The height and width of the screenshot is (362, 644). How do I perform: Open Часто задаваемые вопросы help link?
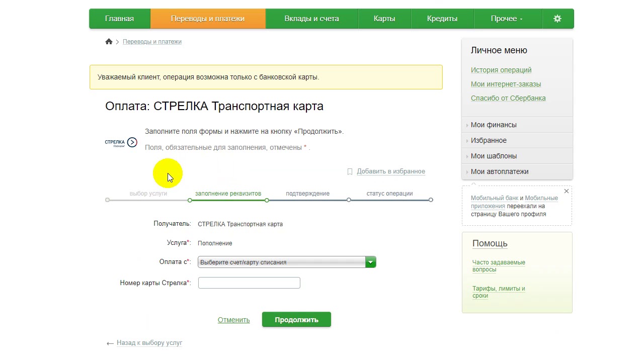499,266
